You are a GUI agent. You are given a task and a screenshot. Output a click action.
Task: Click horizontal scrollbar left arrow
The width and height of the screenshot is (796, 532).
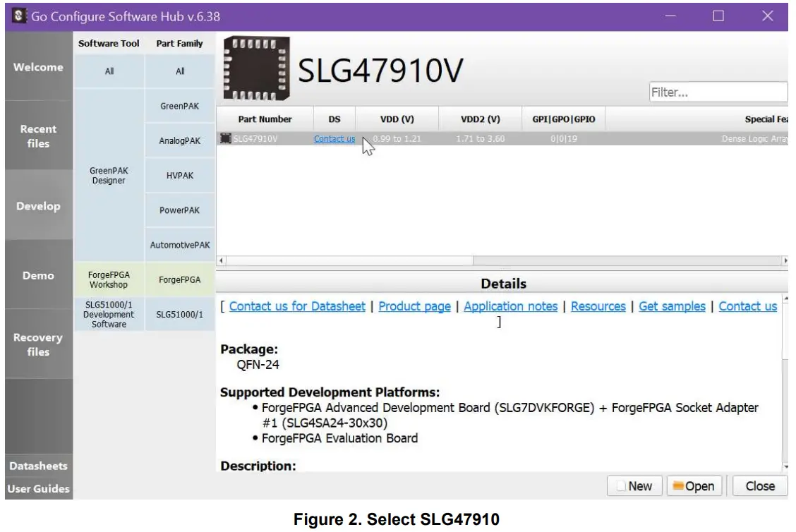(x=222, y=260)
